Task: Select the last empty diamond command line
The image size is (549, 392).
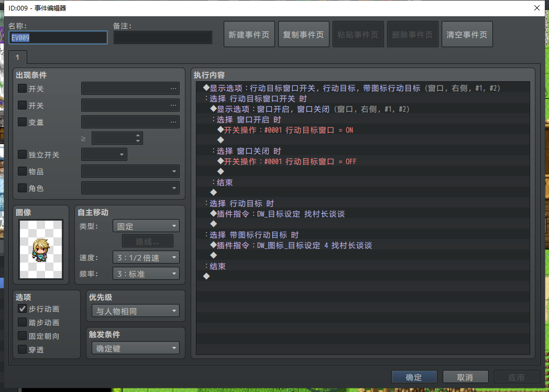Action: 363,276
